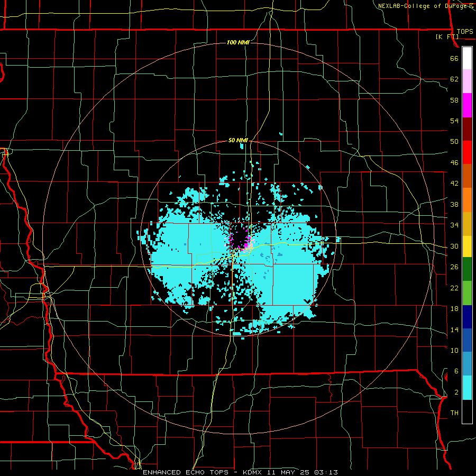Viewport: 476px width, 476px height.
Task: Click the "34" legend value
Action: click(454, 225)
